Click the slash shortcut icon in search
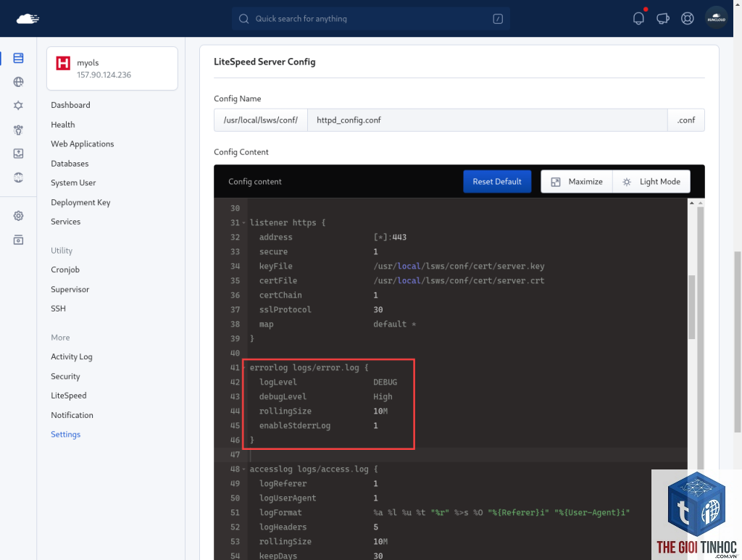742x560 pixels. [498, 18]
